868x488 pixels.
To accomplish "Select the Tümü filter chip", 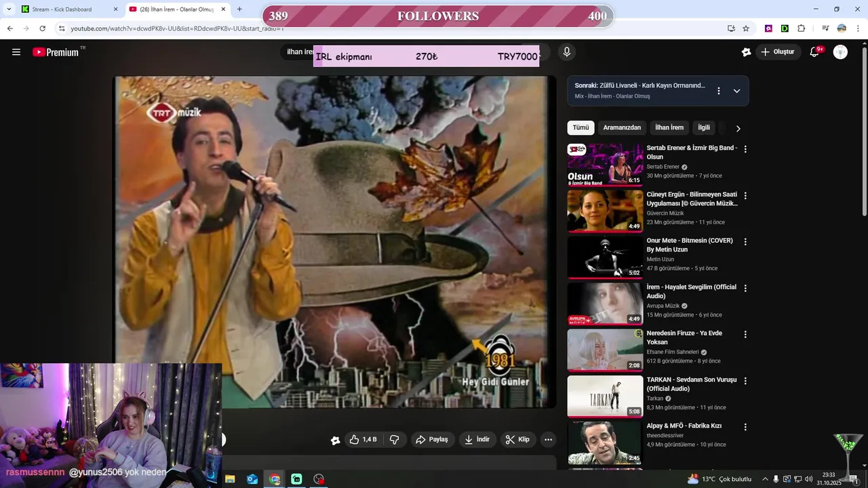I will (581, 127).
